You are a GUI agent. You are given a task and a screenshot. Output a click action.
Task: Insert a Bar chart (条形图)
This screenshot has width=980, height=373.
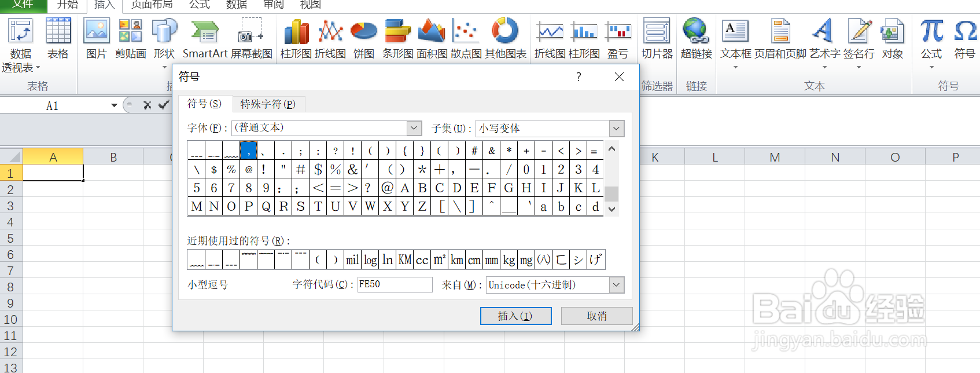point(398,39)
